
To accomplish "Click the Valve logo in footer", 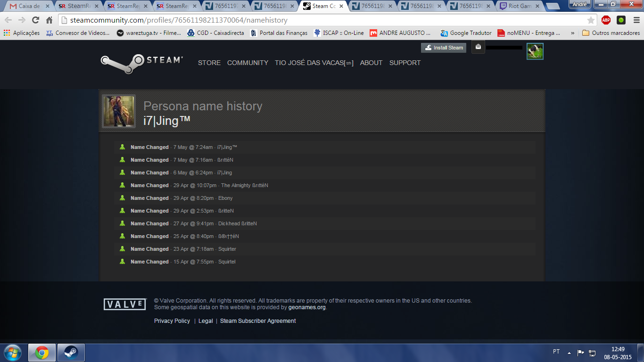I will click(x=125, y=304).
